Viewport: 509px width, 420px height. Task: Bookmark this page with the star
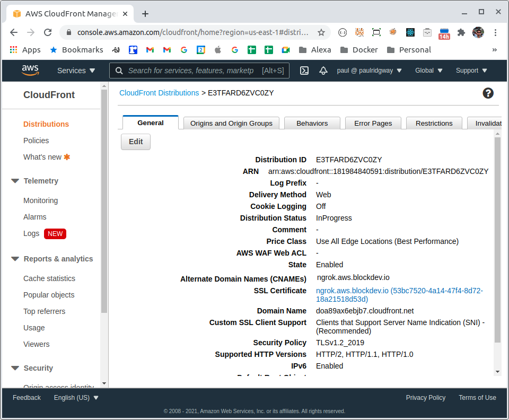[321, 32]
